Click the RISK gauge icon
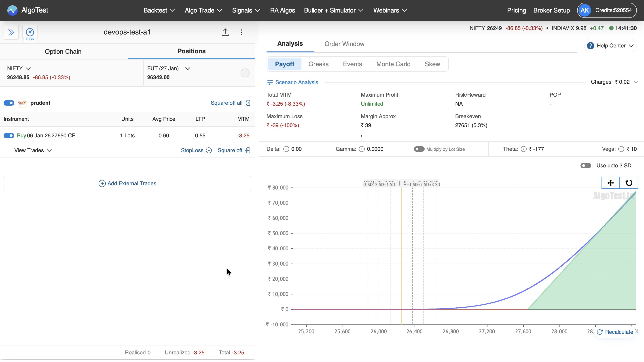This screenshot has width=644, height=362. [x=30, y=33]
